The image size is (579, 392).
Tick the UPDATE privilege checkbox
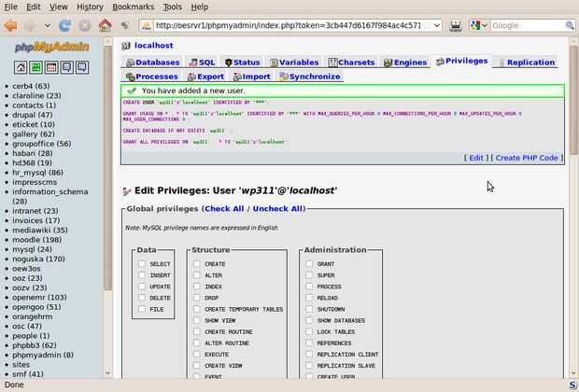(x=142, y=287)
